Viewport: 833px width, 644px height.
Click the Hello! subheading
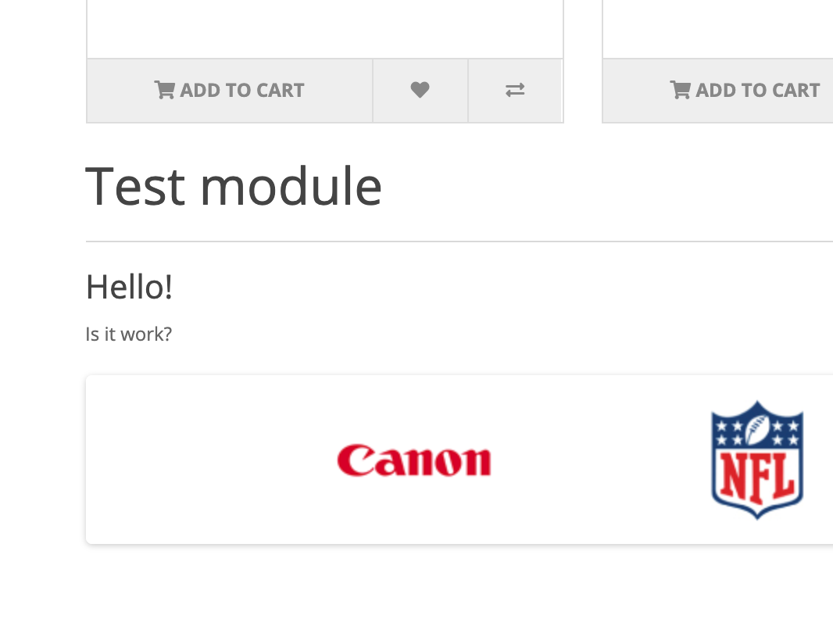tap(129, 287)
